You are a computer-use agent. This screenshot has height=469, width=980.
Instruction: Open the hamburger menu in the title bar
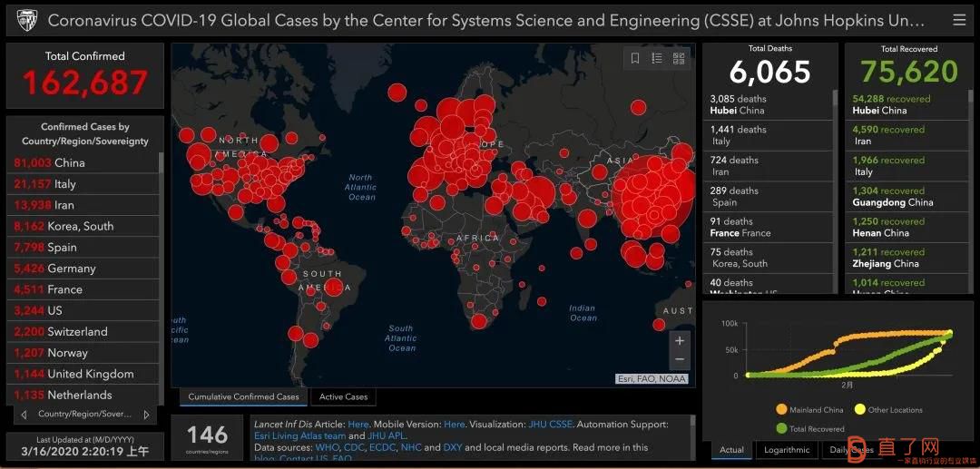[x=959, y=21]
